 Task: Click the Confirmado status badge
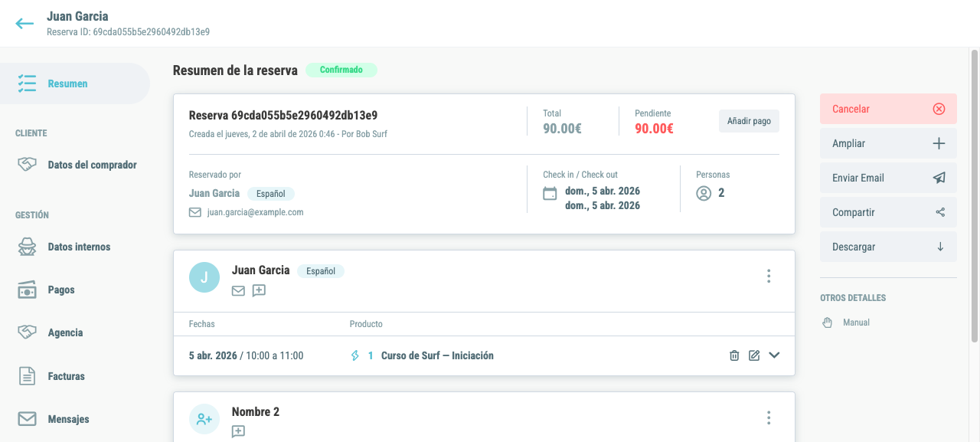click(341, 70)
